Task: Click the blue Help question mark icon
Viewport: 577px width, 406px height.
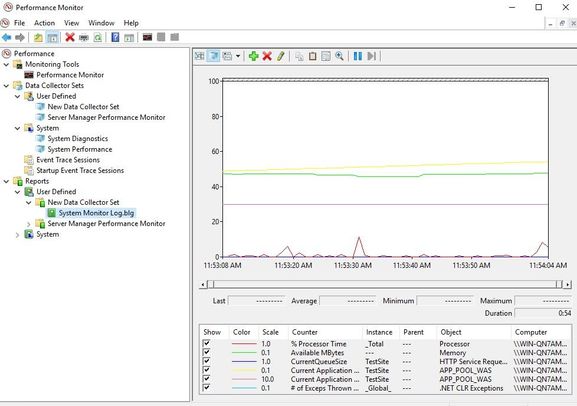Action: point(115,37)
